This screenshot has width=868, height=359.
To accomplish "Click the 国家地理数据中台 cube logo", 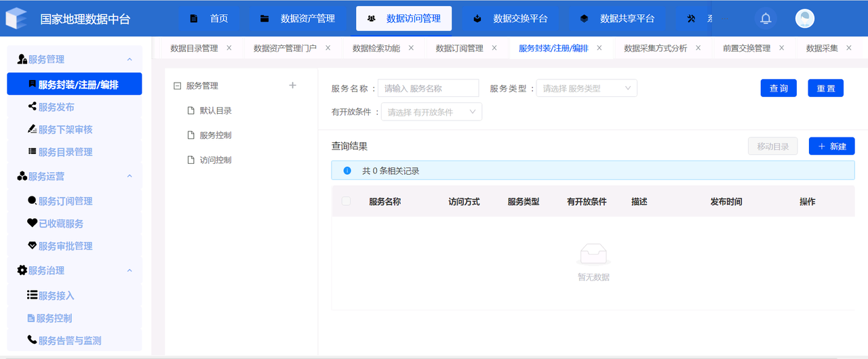I will (x=16, y=19).
